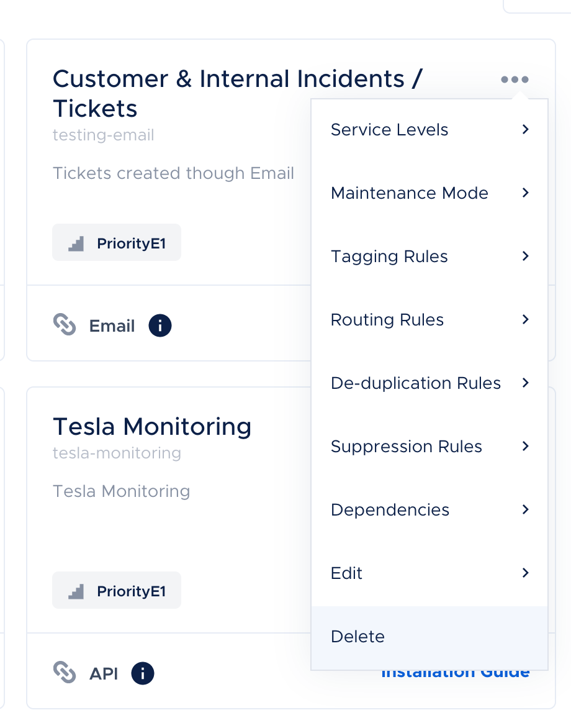The width and height of the screenshot is (571, 728).
Task: Open the Tesla Monitoring service title
Action: (152, 427)
